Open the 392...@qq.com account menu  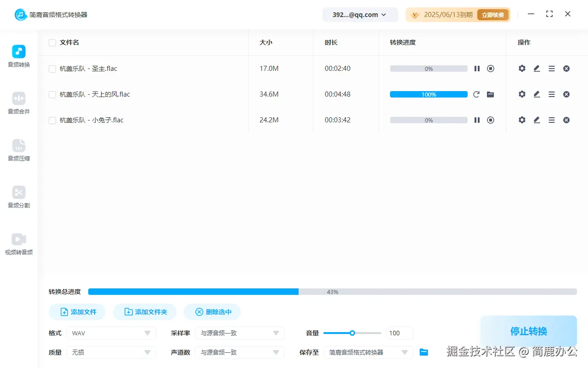(x=360, y=14)
